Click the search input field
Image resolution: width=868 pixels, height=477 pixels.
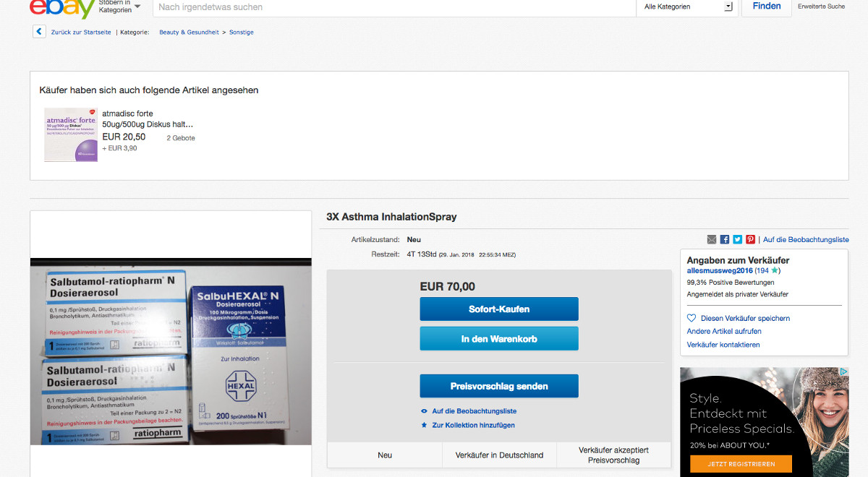391,7
